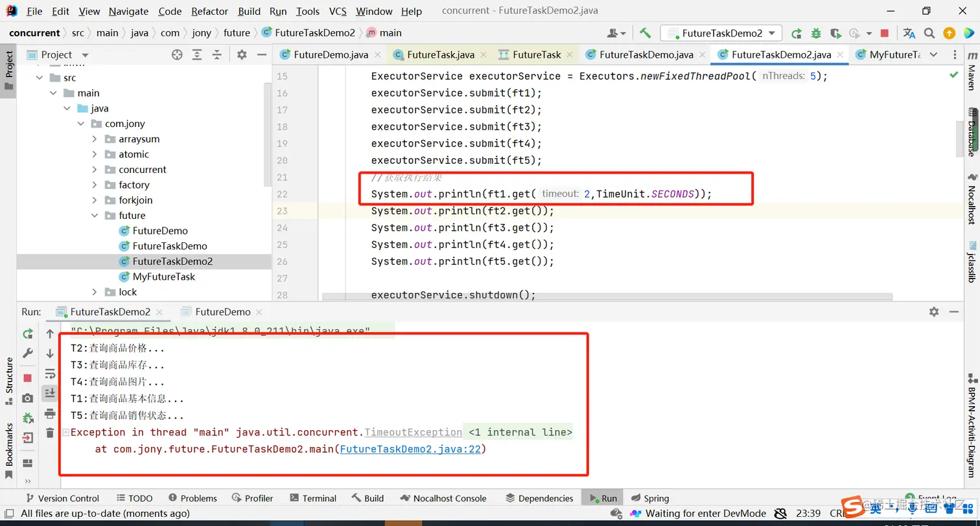Close the FutureTaskDemo2.java editor tab
Screen dimensions: 980x526
[840, 55]
